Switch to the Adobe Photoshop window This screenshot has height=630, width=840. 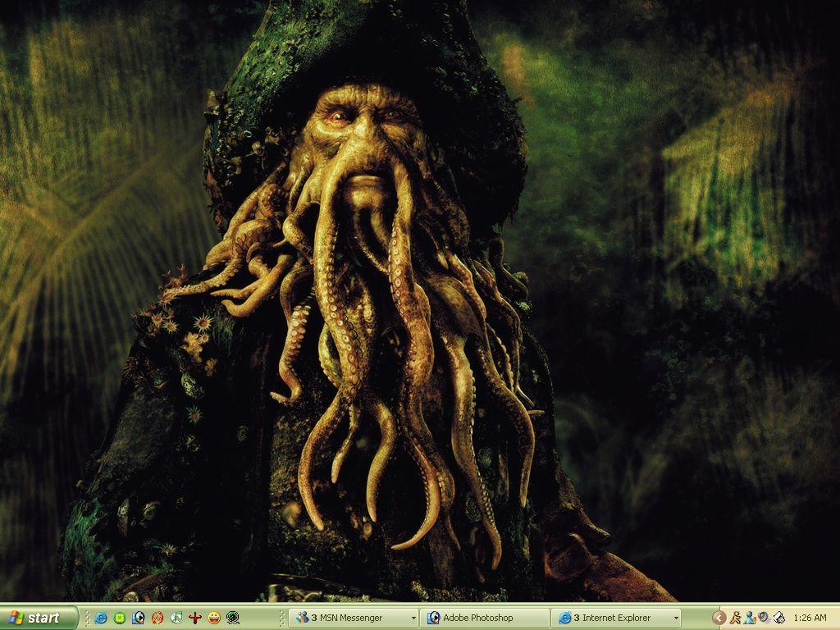tap(476, 618)
